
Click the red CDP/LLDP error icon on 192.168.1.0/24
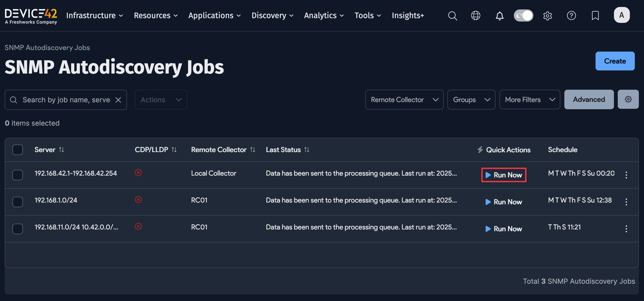pos(138,200)
